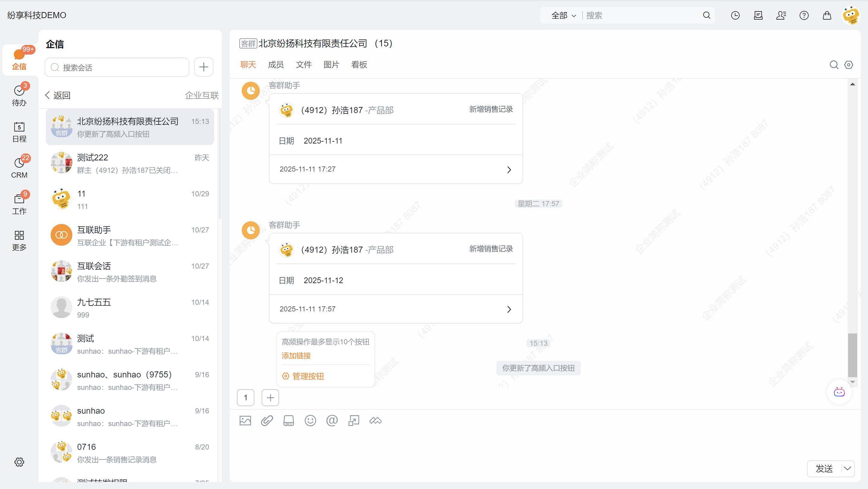Image resolution: width=868 pixels, height=489 pixels.
Task: Open chat settings hexagon icon
Action: (848, 65)
